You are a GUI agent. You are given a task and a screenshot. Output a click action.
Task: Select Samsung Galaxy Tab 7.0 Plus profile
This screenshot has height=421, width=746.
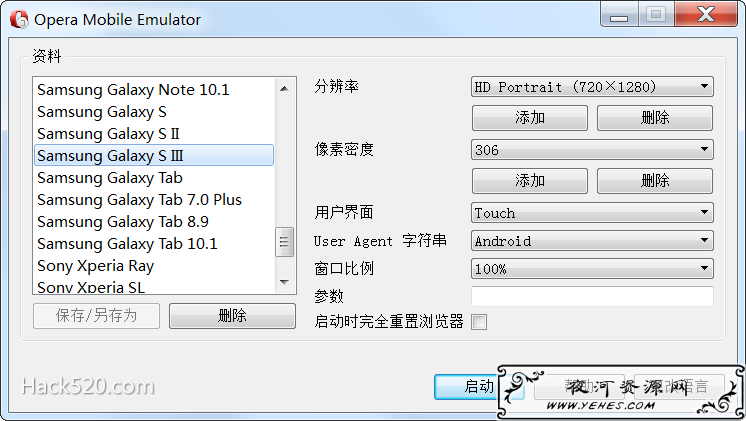[x=154, y=199]
